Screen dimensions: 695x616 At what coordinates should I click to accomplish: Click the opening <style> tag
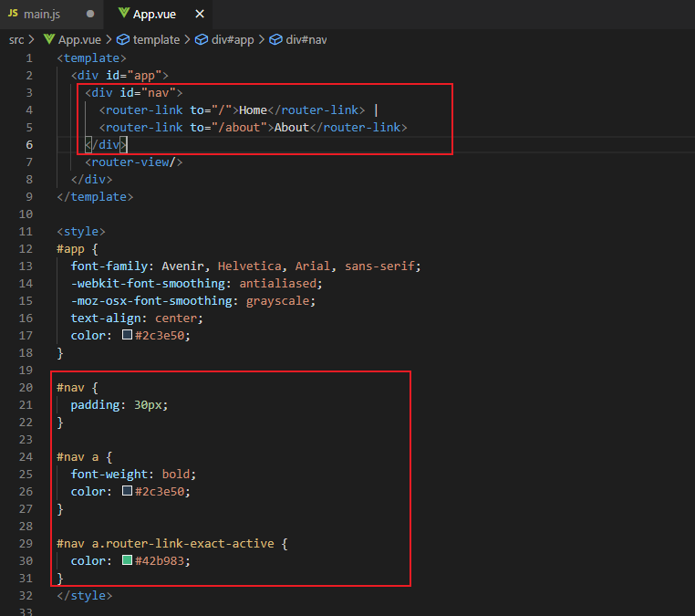pos(80,232)
